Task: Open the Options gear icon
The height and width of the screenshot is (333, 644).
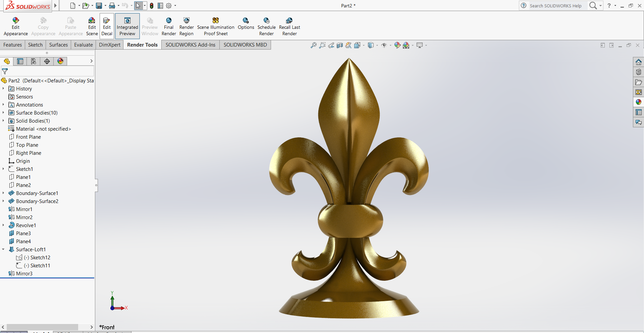Action: tap(169, 6)
